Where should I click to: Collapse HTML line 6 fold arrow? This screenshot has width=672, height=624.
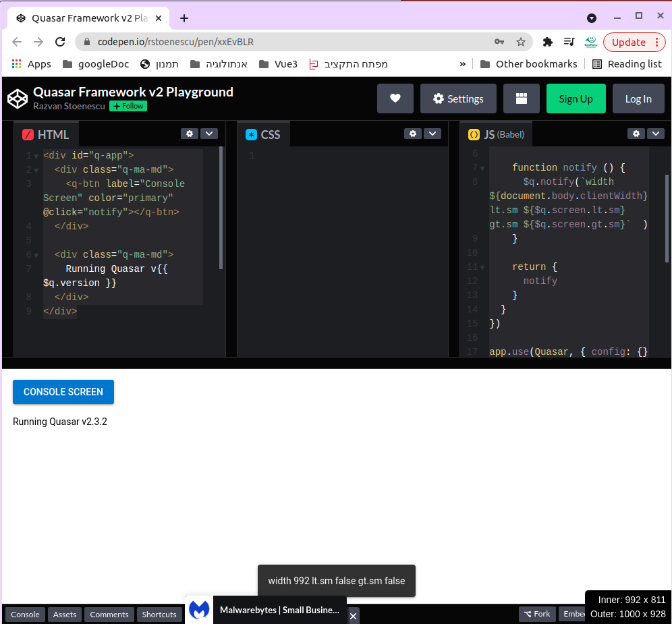coord(36,256)
